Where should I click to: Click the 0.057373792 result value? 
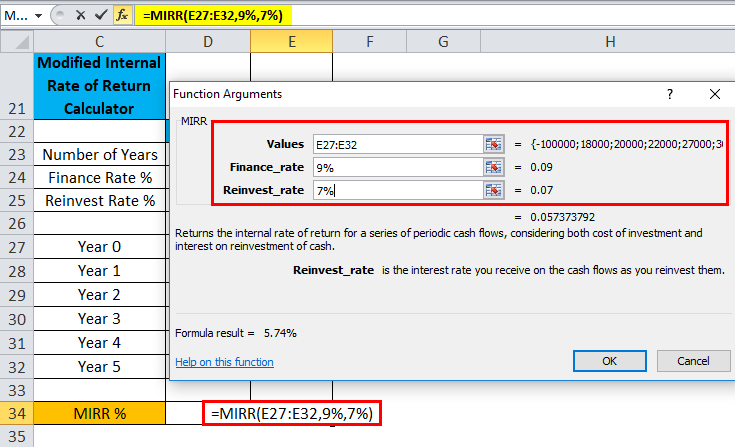click(562, 217)
